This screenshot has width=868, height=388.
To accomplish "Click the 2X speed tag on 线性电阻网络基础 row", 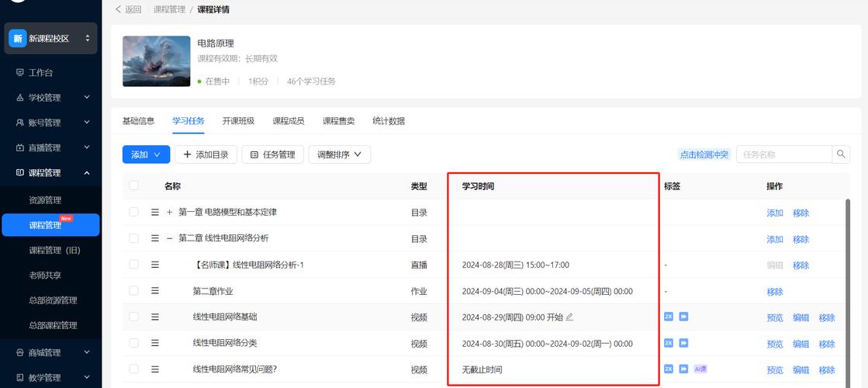I will (x=669, y=317).
